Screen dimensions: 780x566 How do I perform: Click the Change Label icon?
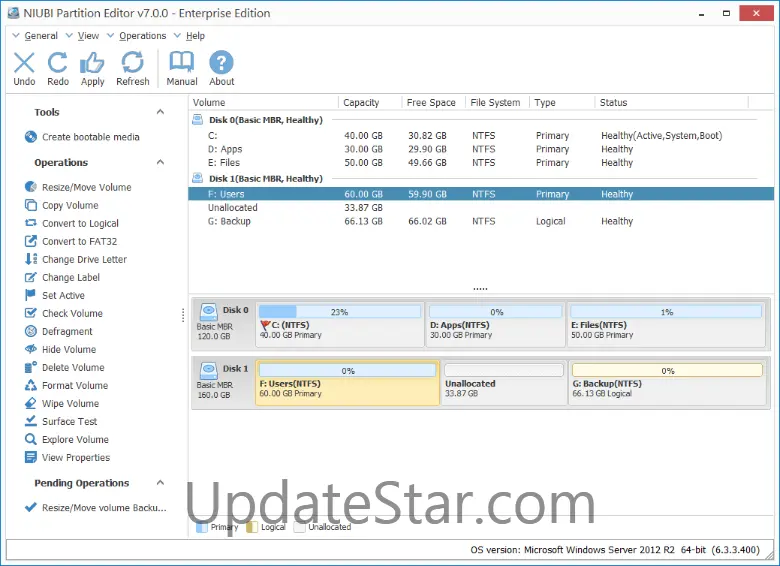[x=31, y=277]
